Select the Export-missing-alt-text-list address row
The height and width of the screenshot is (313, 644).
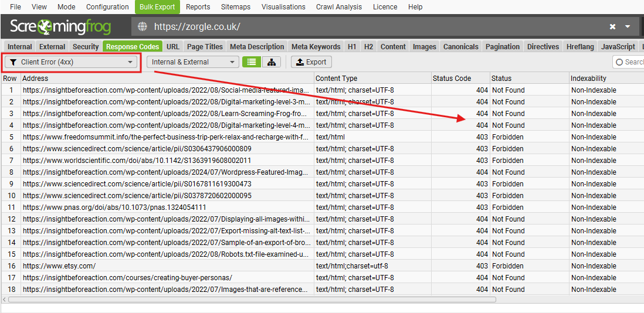pyautogui.click(x=167, y=230)
